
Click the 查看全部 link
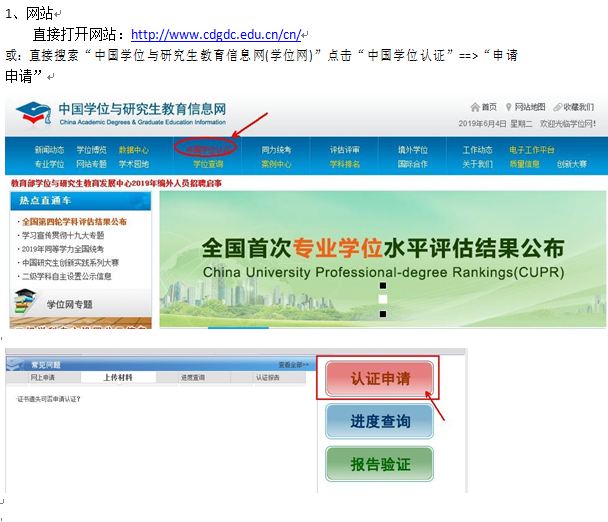click(x=293, y=365)
